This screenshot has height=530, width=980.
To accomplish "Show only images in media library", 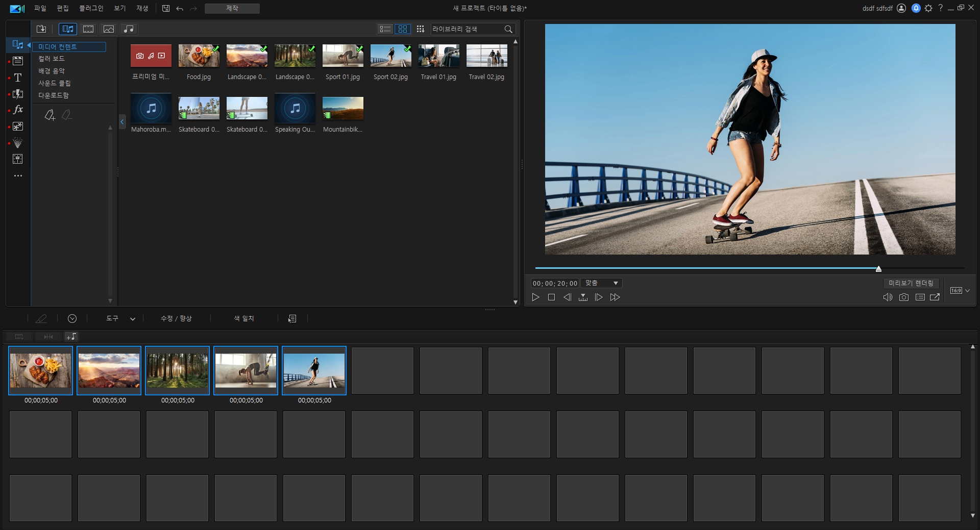I will pyautogui.click(x=108, y=29).
